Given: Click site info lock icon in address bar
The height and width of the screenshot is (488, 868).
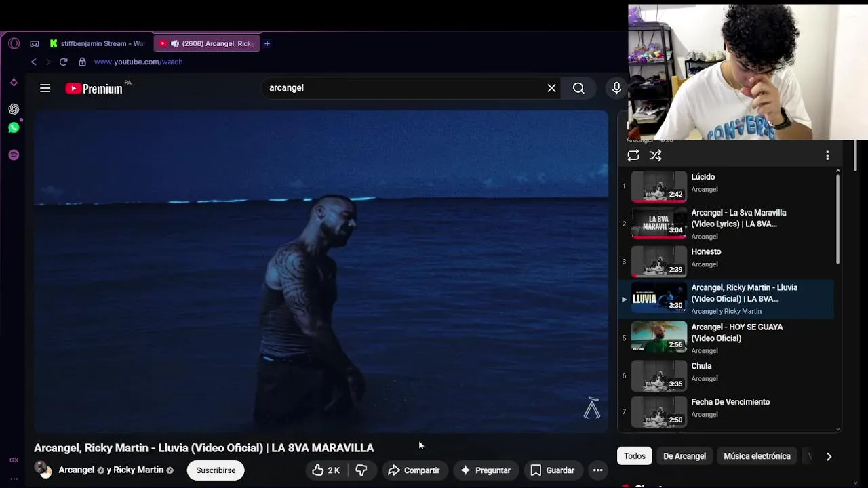Looking at the screenshot, I should pos(82,62).
